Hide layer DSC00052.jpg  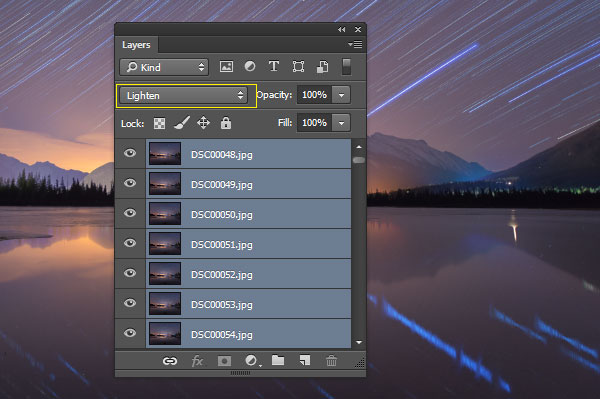click(130, 273)
